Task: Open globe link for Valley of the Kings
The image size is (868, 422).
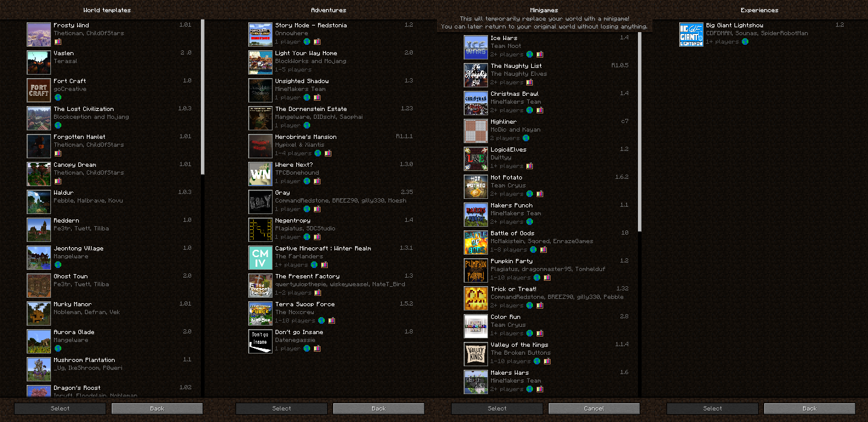Action: pos(537,361)
